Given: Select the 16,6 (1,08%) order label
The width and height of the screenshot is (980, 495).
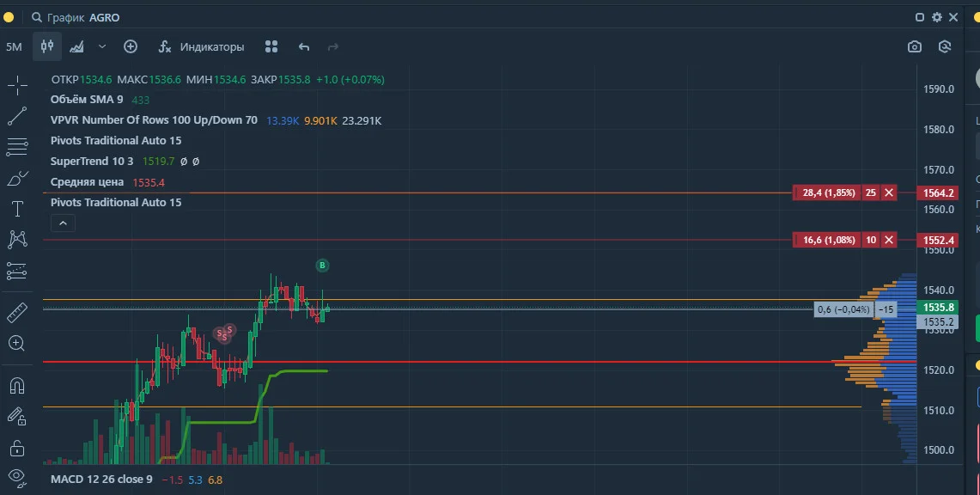Looking at the screenshot, I should (829, 240).
